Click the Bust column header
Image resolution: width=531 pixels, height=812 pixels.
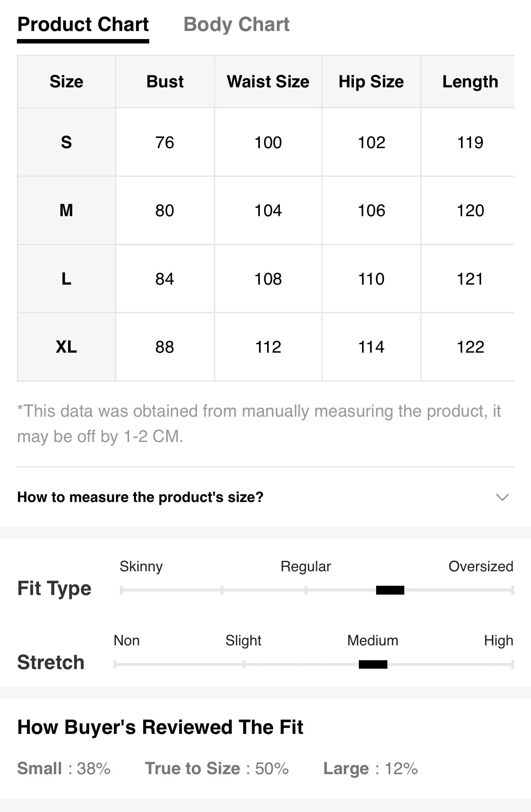tap(165, 82)
